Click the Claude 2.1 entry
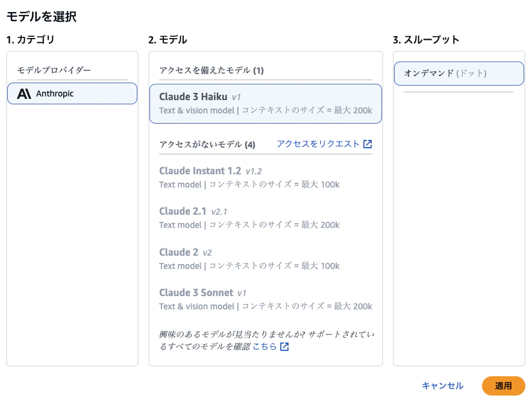Viewport: 532px width, 407px height. pos(266,218)
